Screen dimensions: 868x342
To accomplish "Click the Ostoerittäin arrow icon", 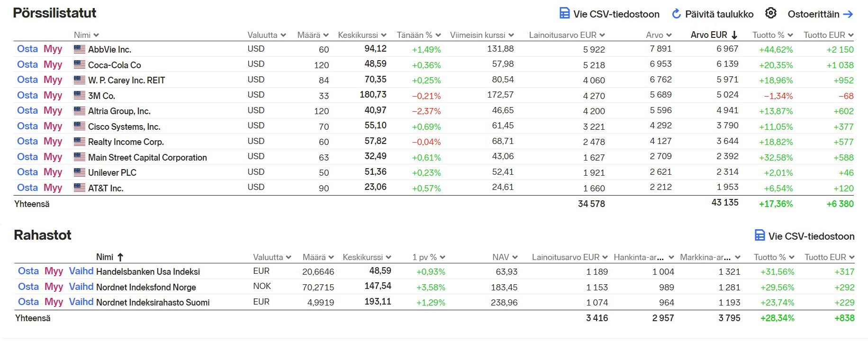I will 848,14.
